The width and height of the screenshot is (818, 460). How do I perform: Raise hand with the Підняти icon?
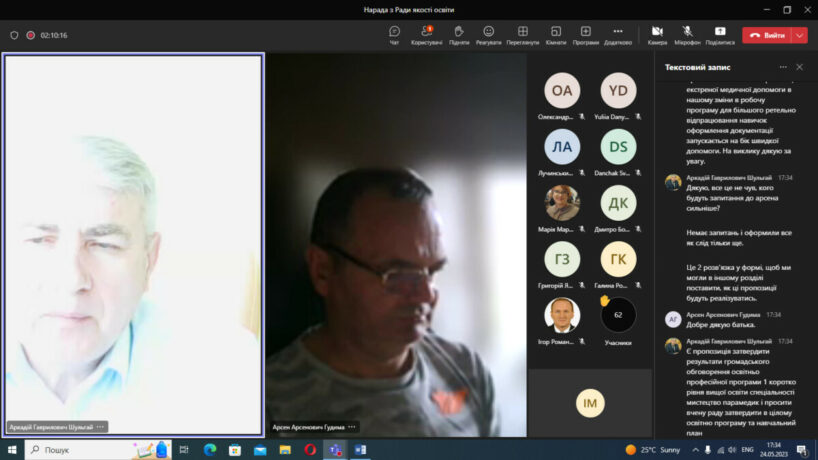pyautogui.click(x=459, y=34)
